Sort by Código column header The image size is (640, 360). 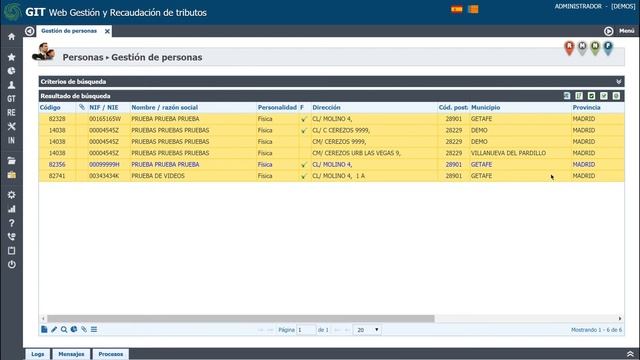click(x=50, y=107)
